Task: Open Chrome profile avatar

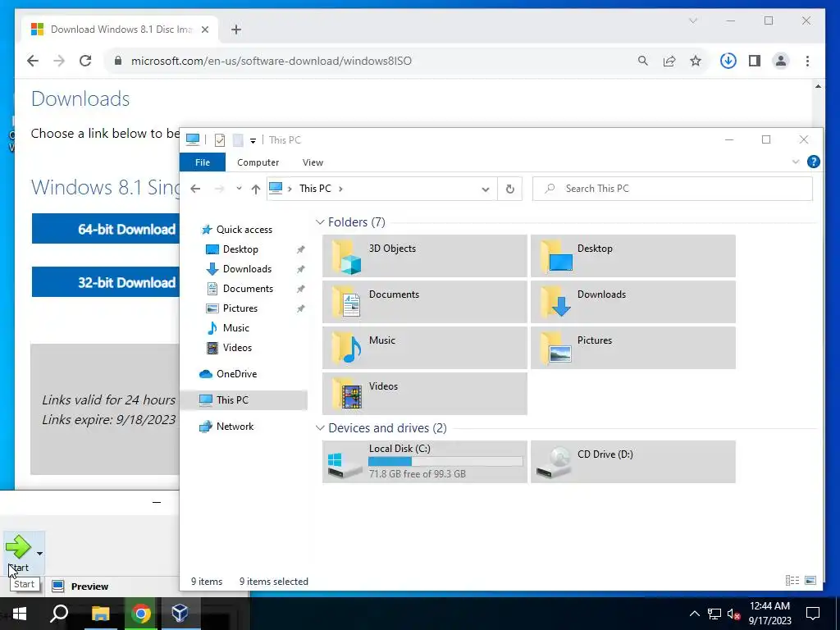Action: click(781, 61)
